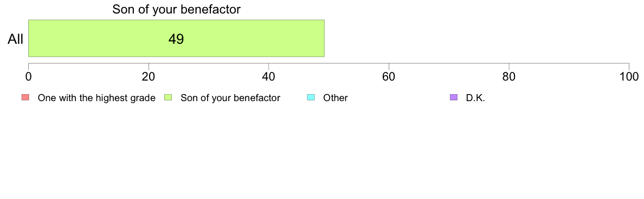Click the green bar labeled 49
The image size is (644, 199).
pyautogui.click(x=176, y=38)
